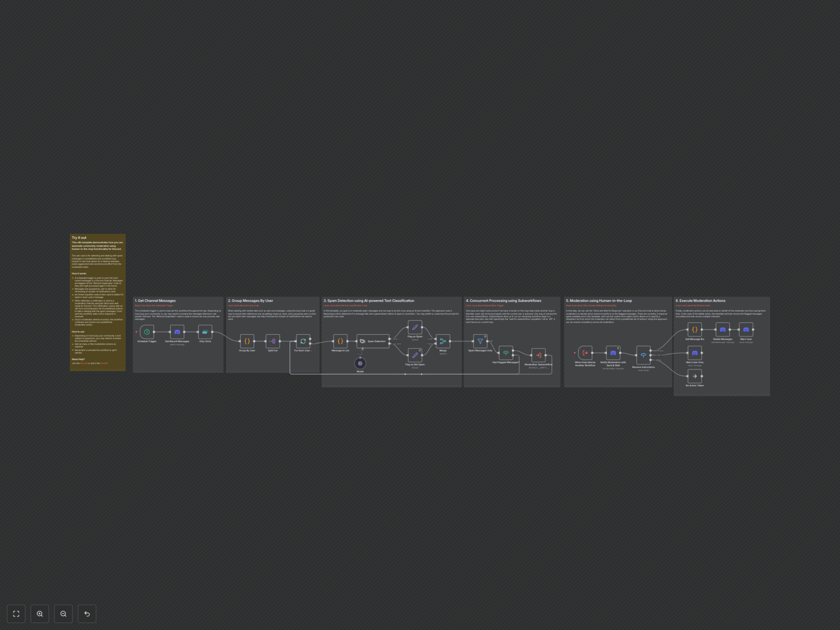Click the Only Once deduplication node
The height and width of the screenshot is (630, 840).
click(205, 332)
